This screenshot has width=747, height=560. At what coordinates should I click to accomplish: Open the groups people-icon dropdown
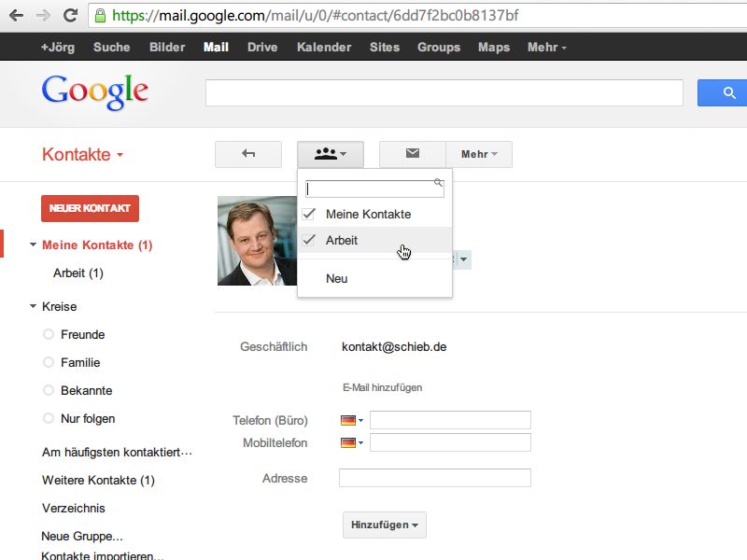point(331,154)
